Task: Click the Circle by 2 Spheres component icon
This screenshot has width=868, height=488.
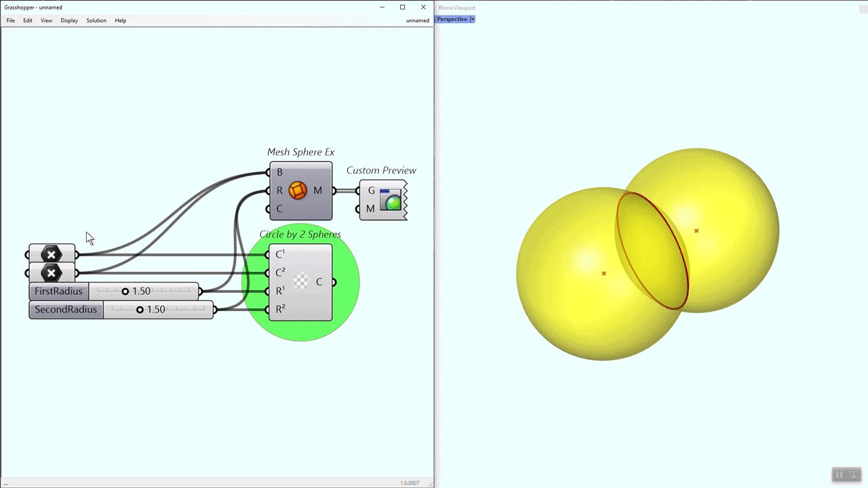Action: coord(300,282)
